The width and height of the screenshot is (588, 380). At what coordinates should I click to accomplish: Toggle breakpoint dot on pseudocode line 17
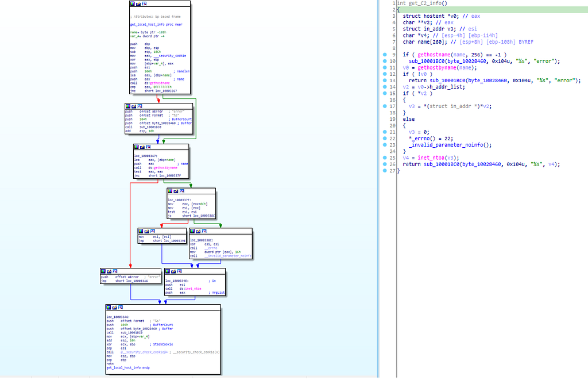pyautogui.click(x=385, y=106)
